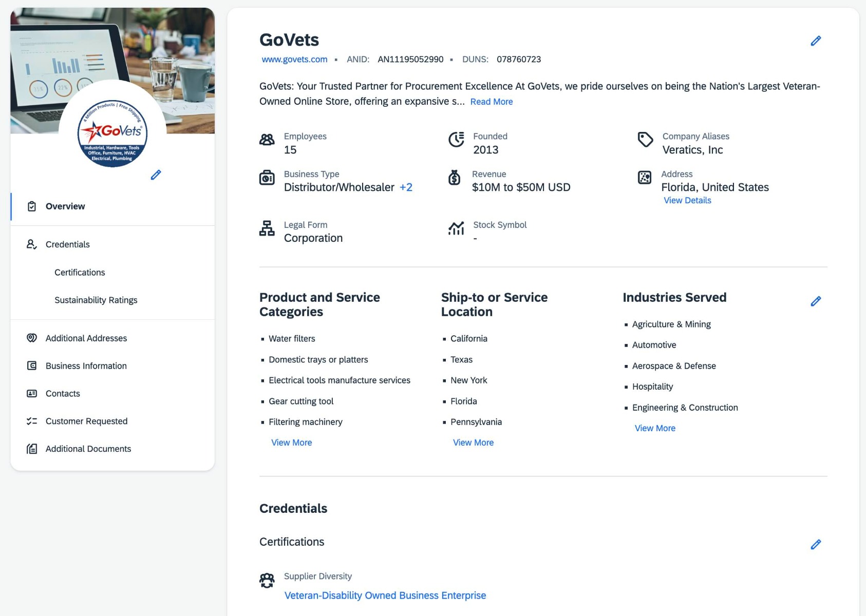This screenshot has width=866, height=616.
Task: Click Automotive industry item
Action: tap(654, 345)
